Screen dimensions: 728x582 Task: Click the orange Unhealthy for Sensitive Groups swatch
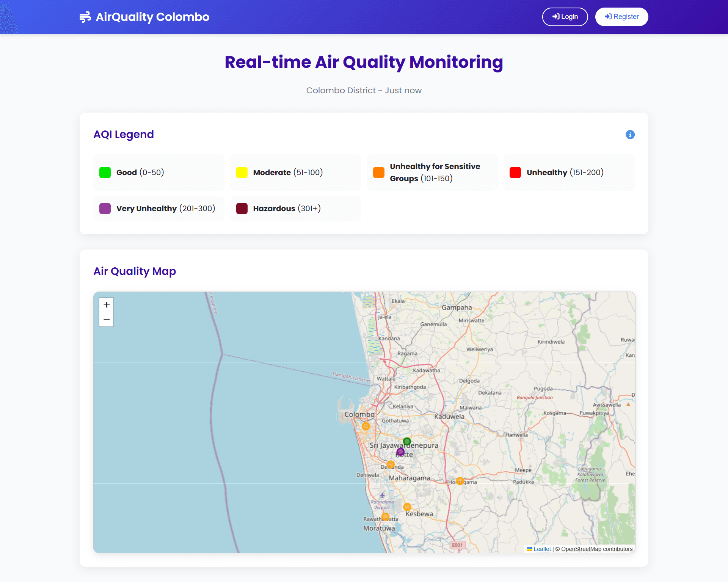379,173
